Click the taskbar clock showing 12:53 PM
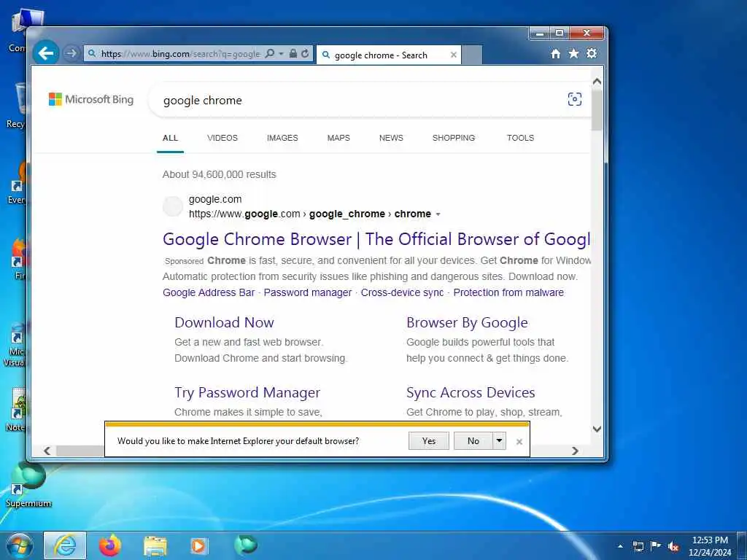747x560 pixels. (710, 546)
